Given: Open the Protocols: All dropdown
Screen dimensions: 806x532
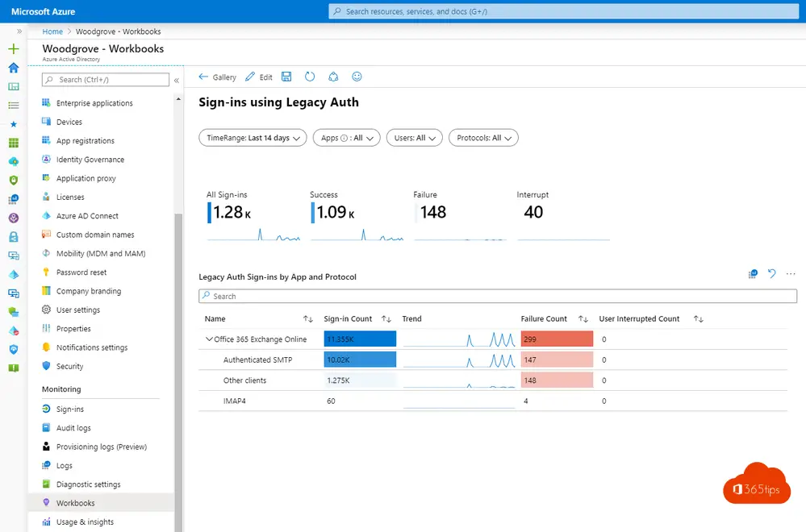Looking at the screenshot, I should [483, 138].
